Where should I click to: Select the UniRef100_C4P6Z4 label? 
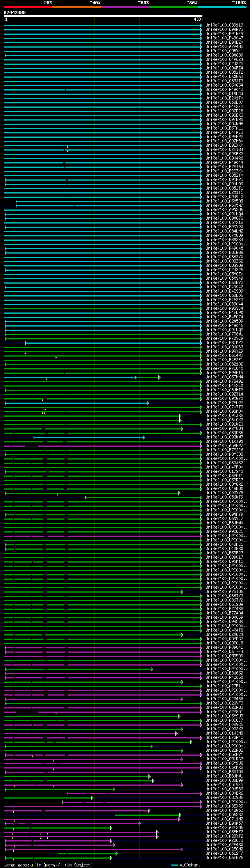[x=224, y=60]
